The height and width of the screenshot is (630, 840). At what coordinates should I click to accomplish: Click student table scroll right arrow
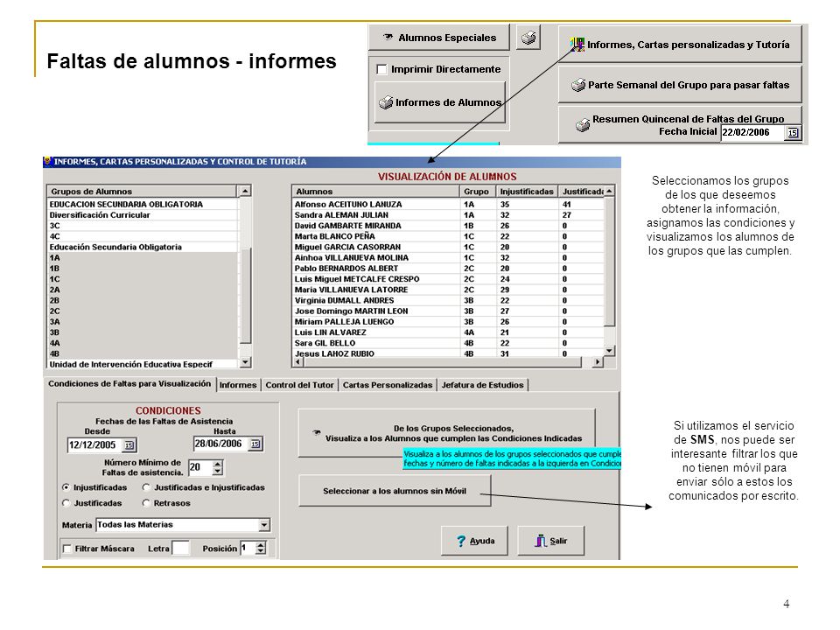(x=598, y=362)
